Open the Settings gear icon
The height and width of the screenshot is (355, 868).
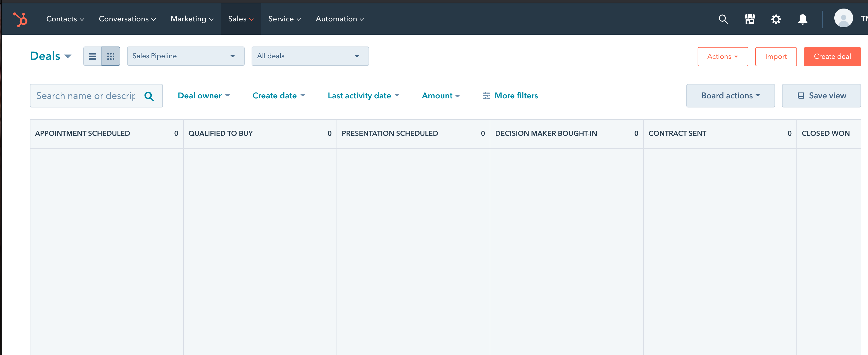[x=776, y=19]
